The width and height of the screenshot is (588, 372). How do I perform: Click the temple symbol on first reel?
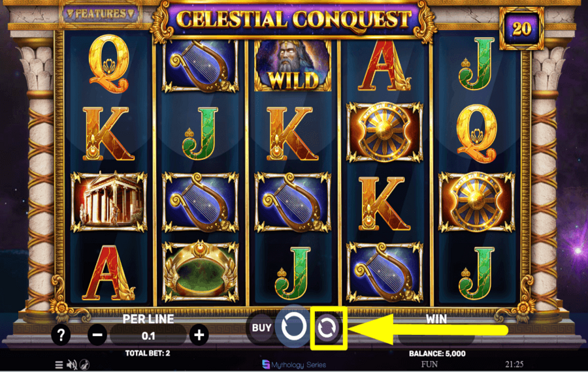[x=108, y=202]
